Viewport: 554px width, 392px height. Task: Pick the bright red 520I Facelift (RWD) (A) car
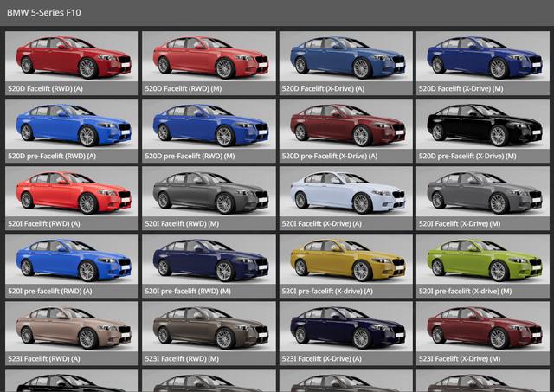(72, 191)
